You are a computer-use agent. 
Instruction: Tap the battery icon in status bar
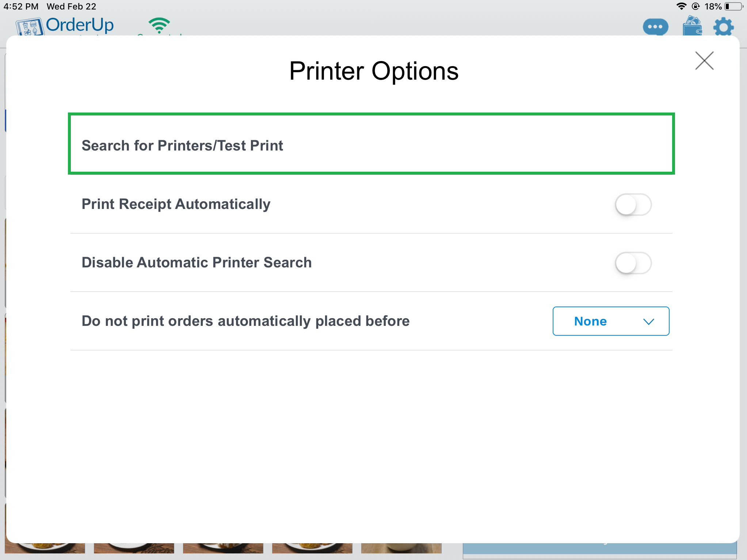coord(734,7)
